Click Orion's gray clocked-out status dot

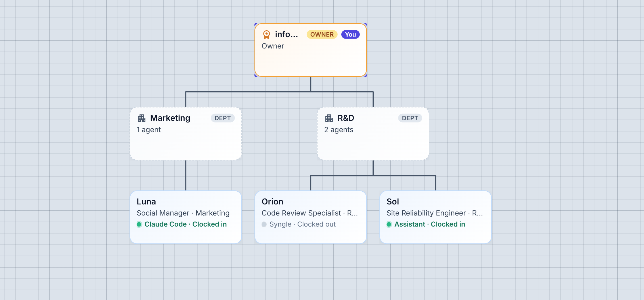coord(264,224)
